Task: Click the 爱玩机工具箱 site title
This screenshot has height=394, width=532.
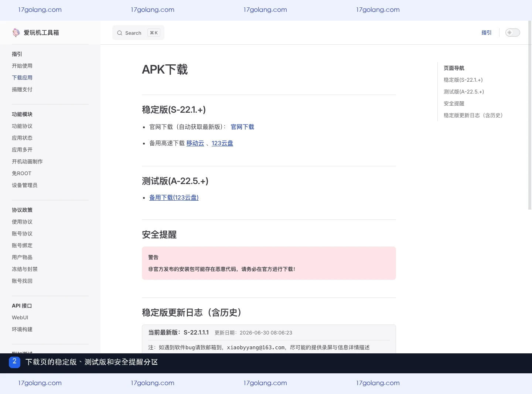Action: 41,33
